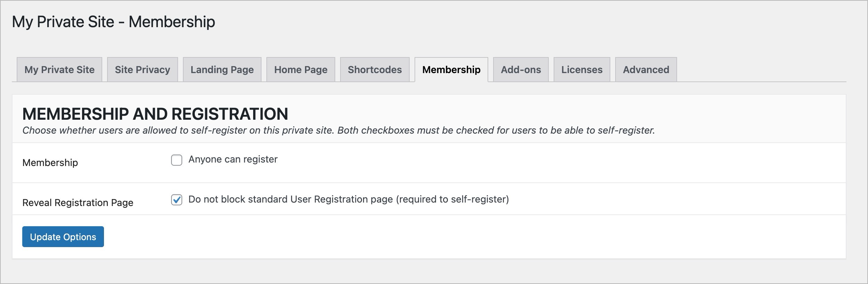Click the italic self-register description text

coord(338,131)
